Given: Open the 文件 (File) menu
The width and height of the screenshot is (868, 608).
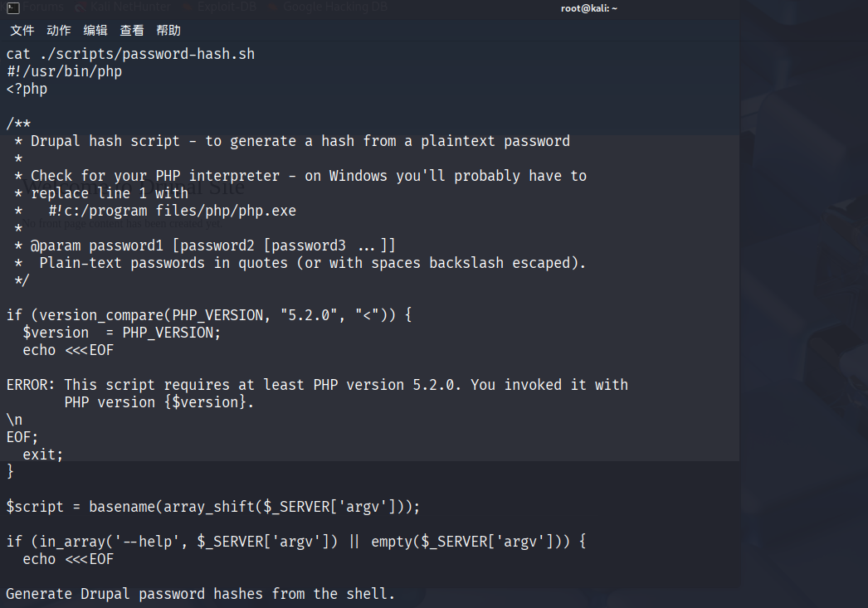Looking at the screenshot, I should click(x=22, y=31).
